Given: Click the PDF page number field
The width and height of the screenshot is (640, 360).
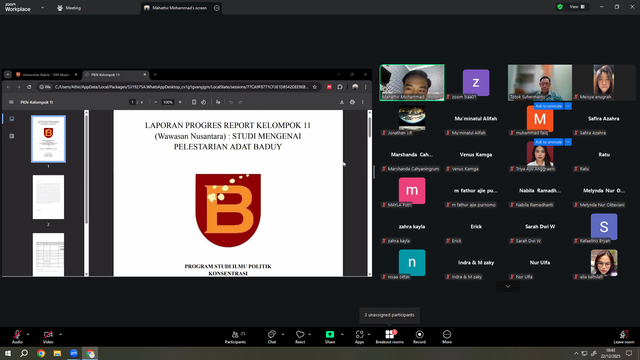Looking at the screenshot, I should 132,102.
